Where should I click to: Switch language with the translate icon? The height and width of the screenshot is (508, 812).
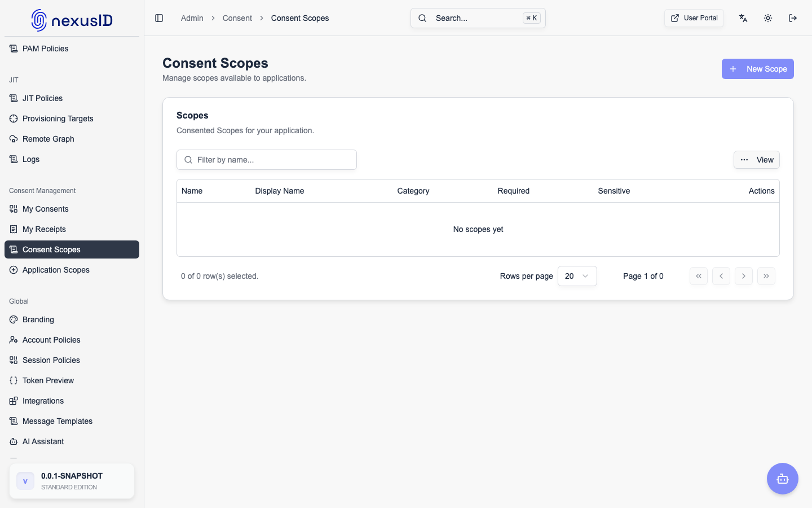point(743,18)
